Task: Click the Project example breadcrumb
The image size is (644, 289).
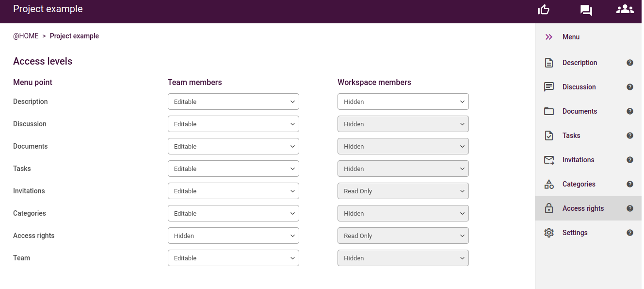Action: pyautogui.click(x=74, y=36)
